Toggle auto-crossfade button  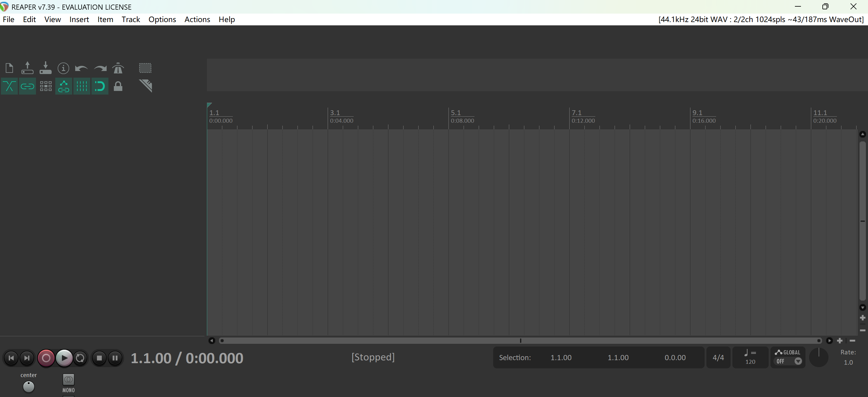pos(9,86)
